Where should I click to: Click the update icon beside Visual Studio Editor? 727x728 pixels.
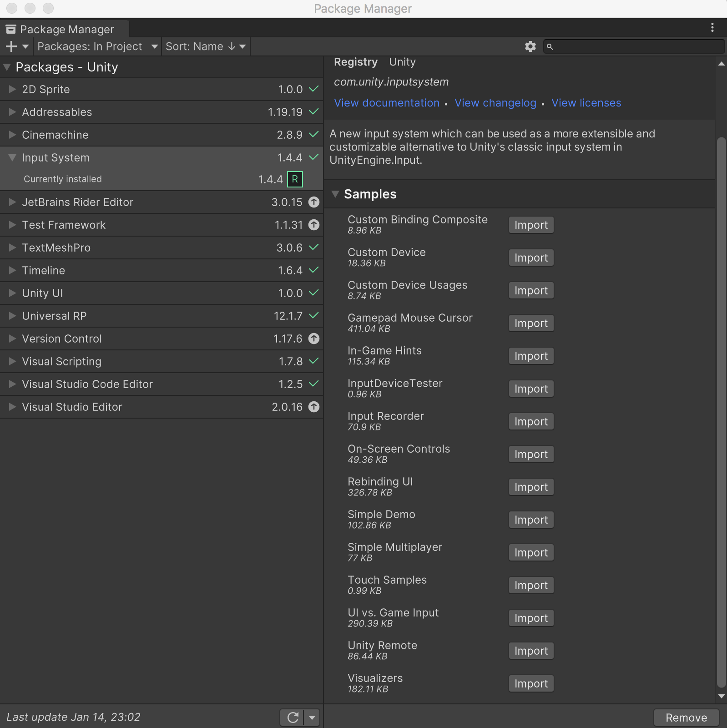(314, 407)
